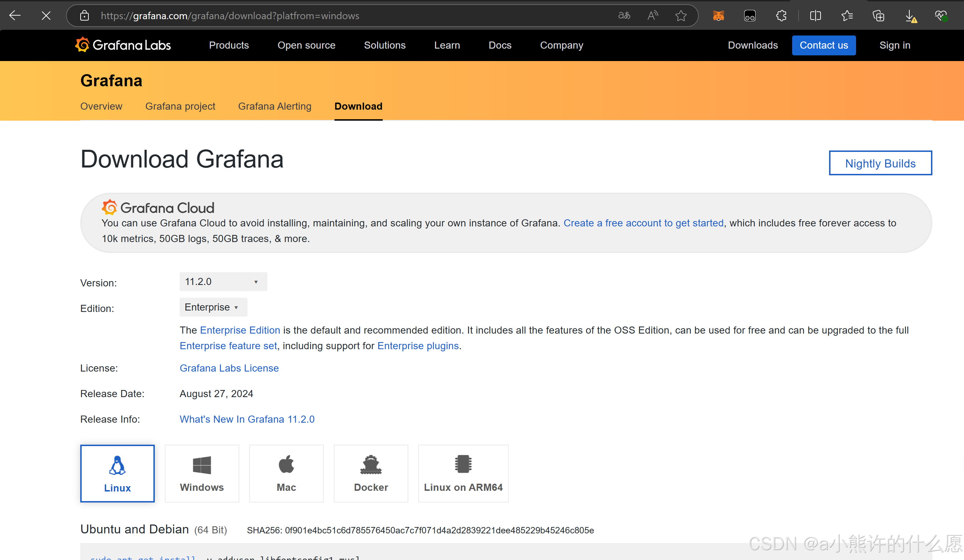The width and height of the screenshot is (964, 560).
Task: Click the SHA256 checksum text
Action: [420, 530]
